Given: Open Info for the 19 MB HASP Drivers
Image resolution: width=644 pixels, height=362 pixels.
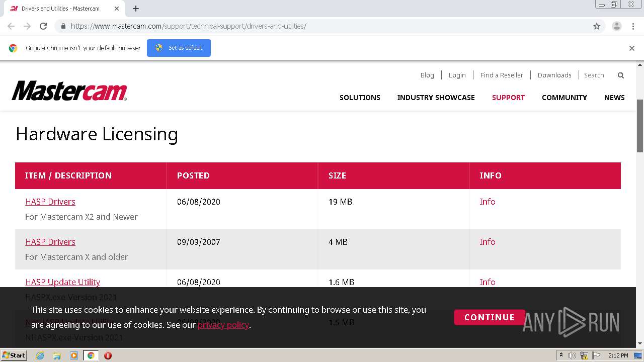Looking at the screenshot, I should [x=488, y=202].
